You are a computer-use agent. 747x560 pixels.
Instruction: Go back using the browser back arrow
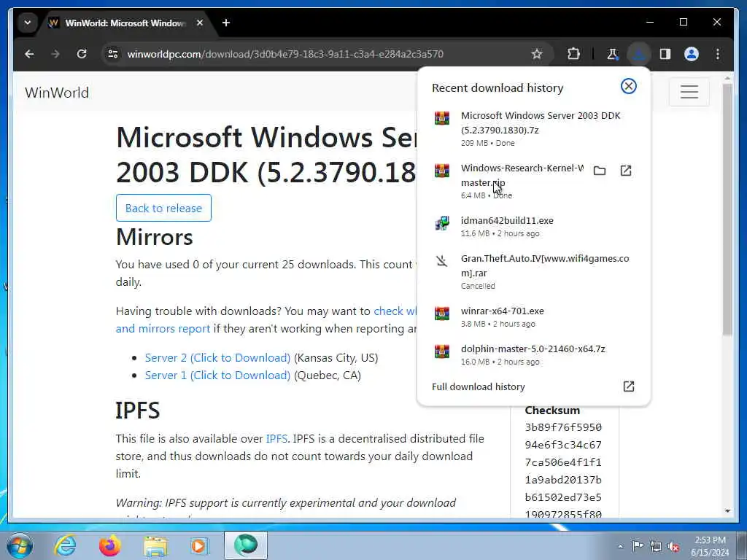[29, 54]
